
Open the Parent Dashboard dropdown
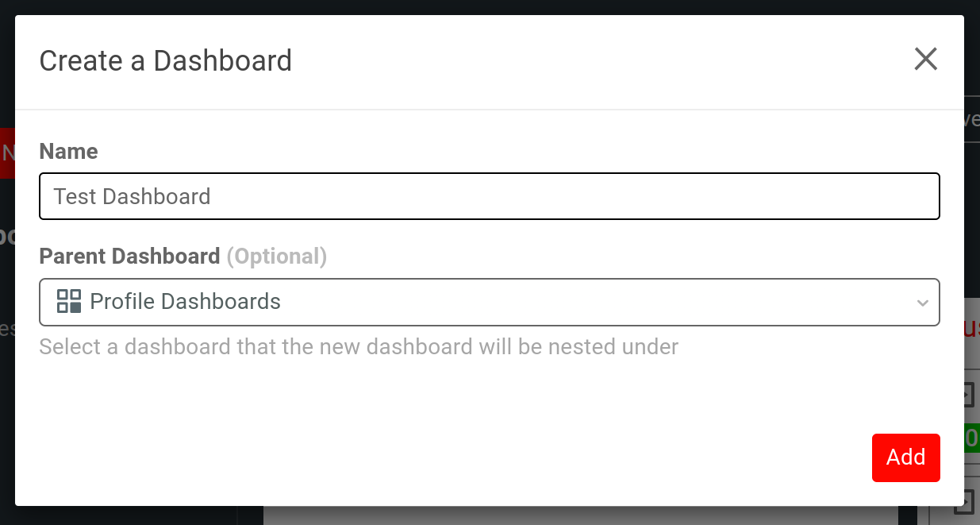coord(490,302)
